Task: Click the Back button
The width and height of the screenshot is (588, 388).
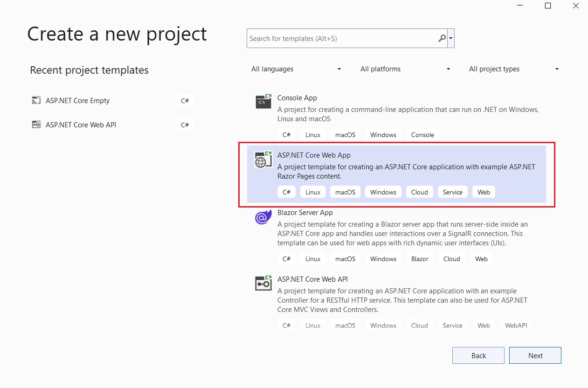Action: click(478, 355)
